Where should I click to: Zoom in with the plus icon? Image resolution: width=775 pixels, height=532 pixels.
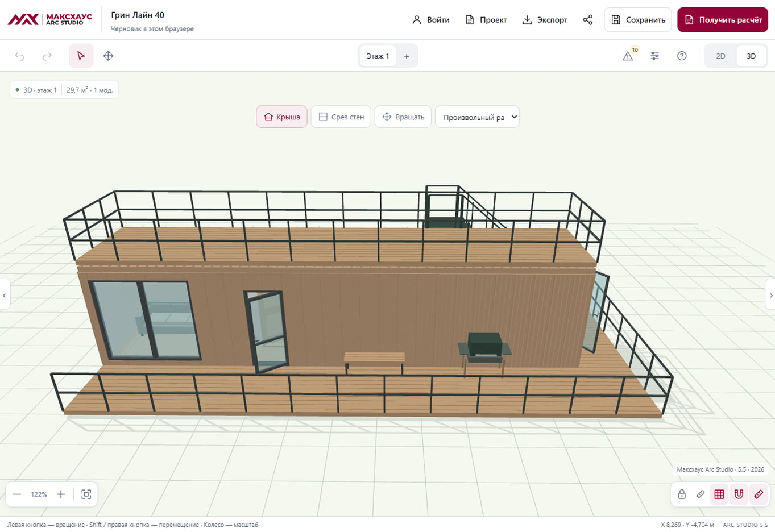coord(61,494)
